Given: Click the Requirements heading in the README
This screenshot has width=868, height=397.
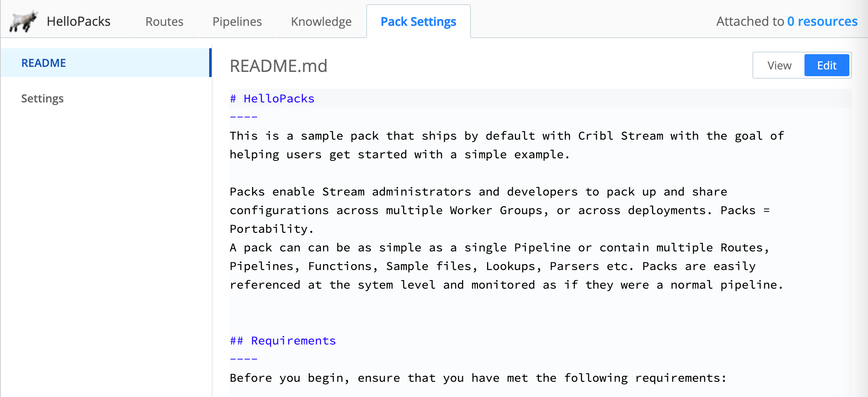Looking at the screenshot, I should [282, 340].
